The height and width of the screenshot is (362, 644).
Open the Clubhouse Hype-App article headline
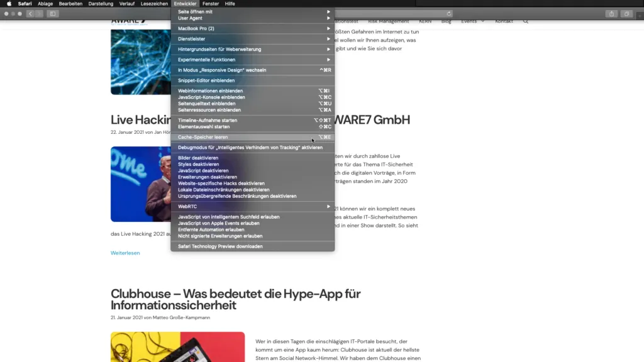pos(235,299)
